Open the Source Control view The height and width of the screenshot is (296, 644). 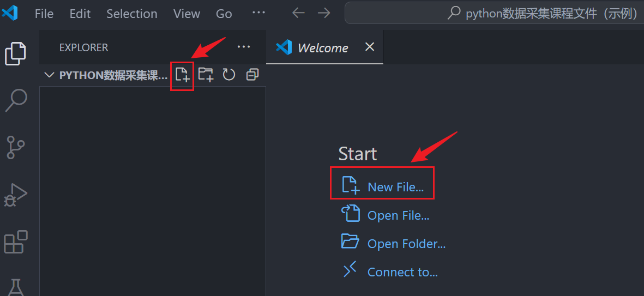point(16,147)
